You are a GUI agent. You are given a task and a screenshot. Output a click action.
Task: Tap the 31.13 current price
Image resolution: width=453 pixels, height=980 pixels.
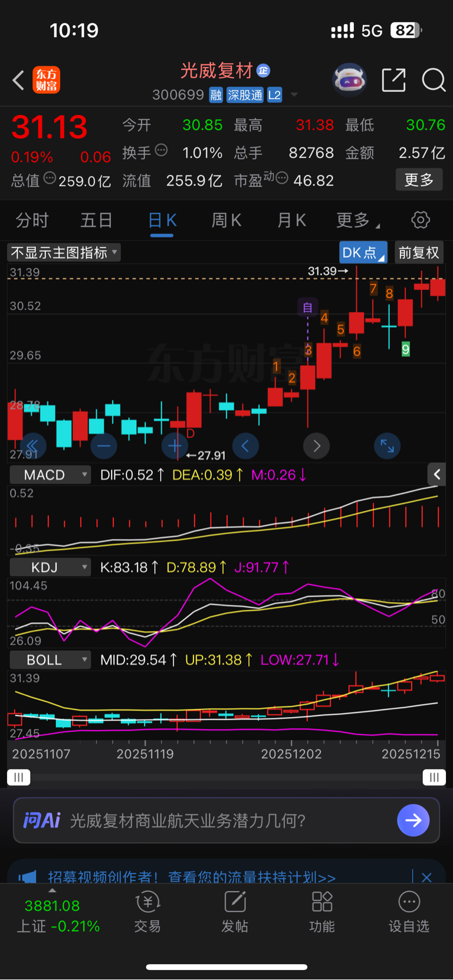(x=50, y=127)
